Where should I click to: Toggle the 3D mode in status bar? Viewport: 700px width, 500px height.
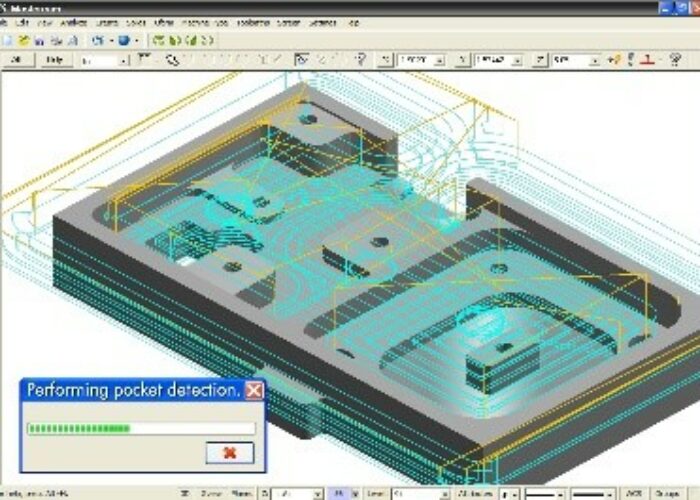185,494
